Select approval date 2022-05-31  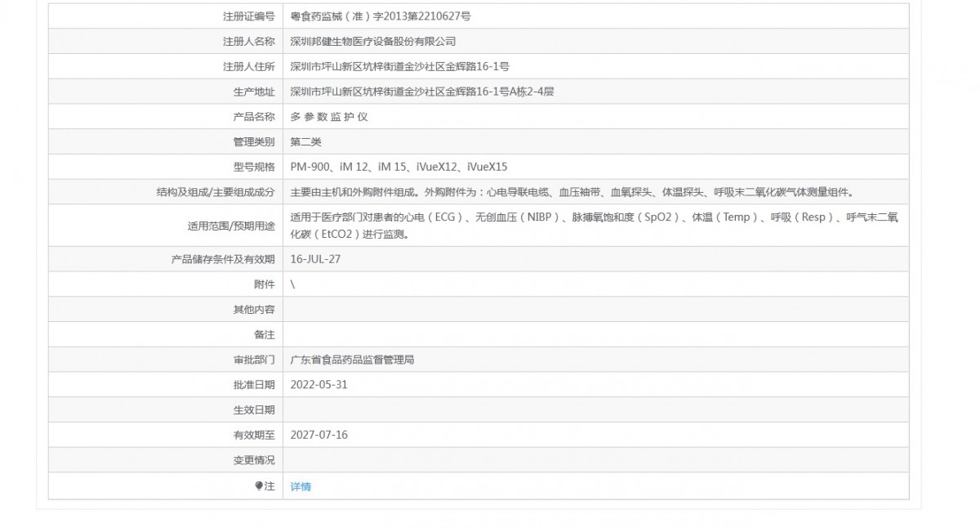pyautogui.click(x=319, y=385)
